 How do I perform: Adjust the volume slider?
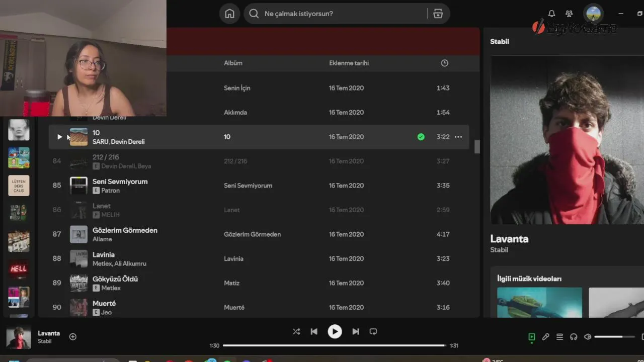614,337
